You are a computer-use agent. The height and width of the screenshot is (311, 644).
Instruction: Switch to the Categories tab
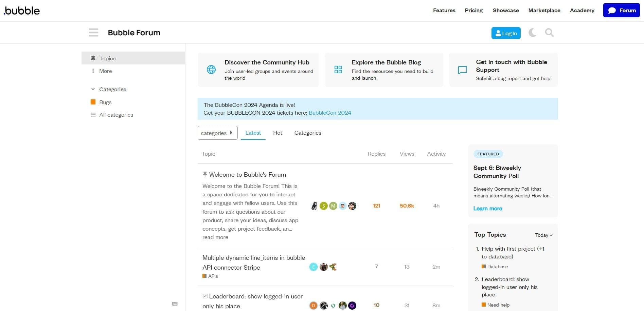308,133
